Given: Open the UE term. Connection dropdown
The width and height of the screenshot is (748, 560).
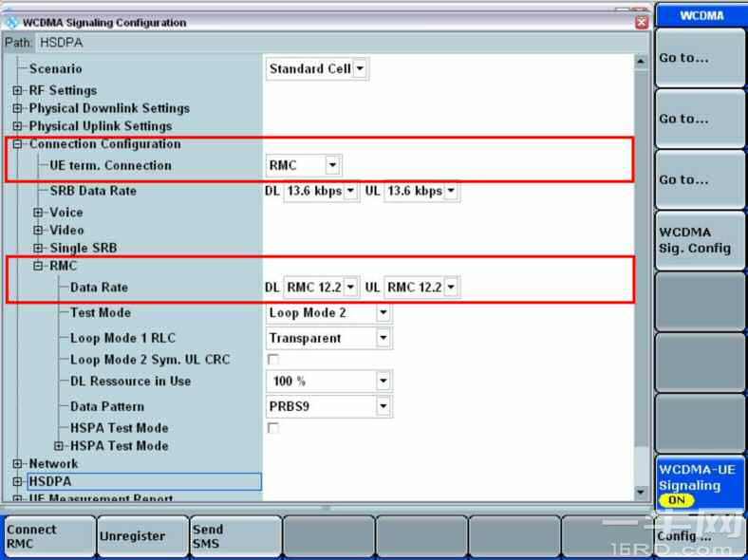Looking at the screenshot, I should 332,165.
